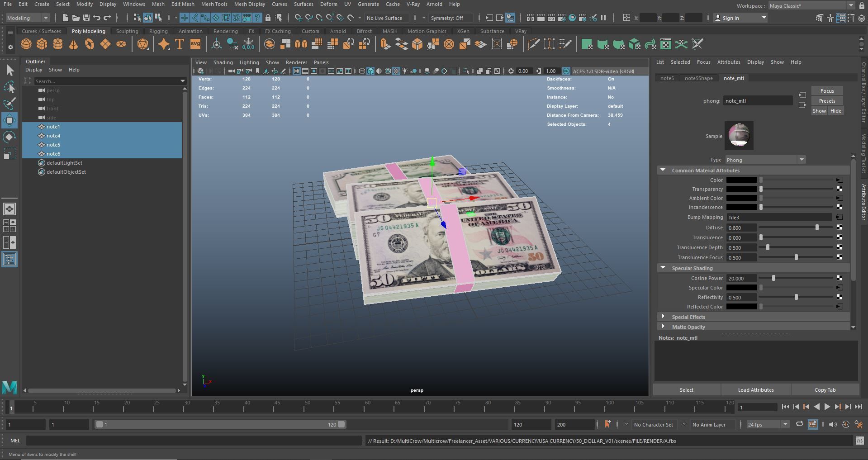Switch to the Rigging shelf tab

[158, 31]
